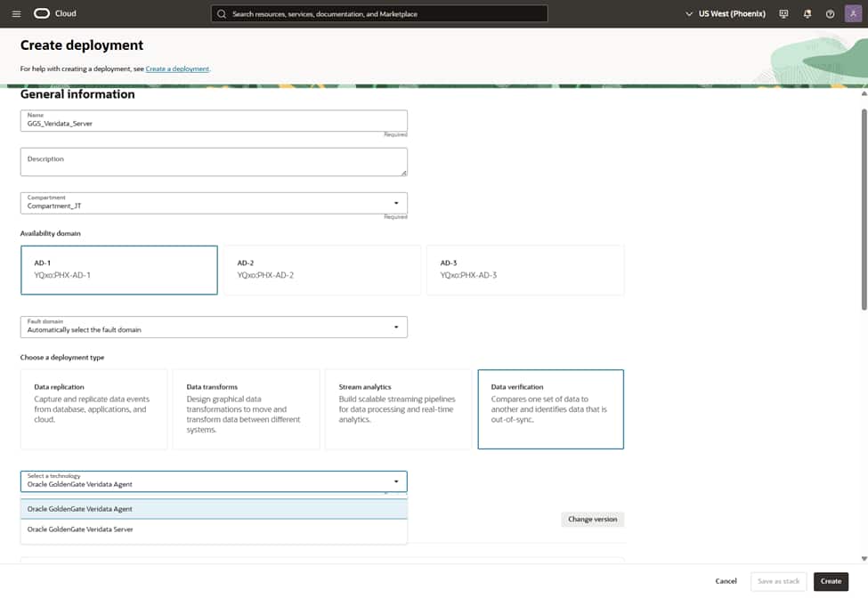Choose the Data replication deployment type
Screen dimensions: 868x598
93,409
